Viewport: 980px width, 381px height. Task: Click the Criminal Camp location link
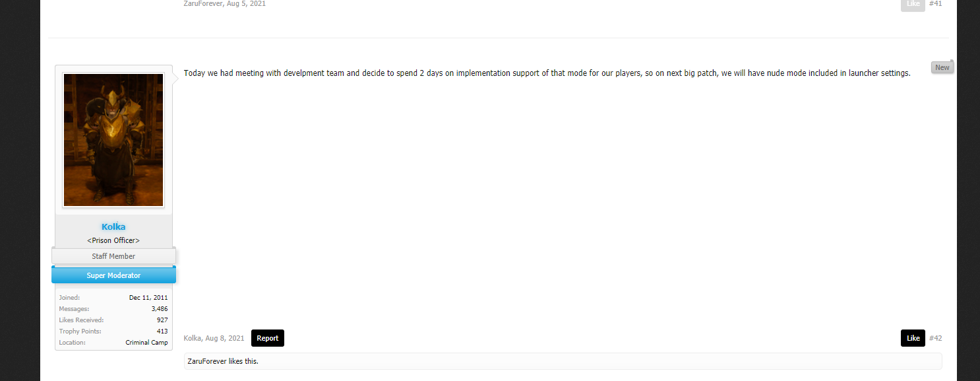pos(146,343)
